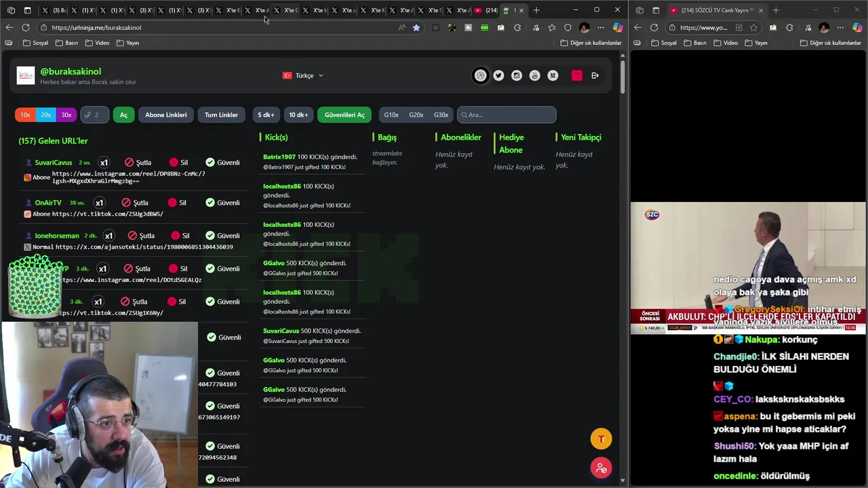Close the SÖZCÜ TV tab in right window
This screenshot has width=868, height=488.
(761, 10)
